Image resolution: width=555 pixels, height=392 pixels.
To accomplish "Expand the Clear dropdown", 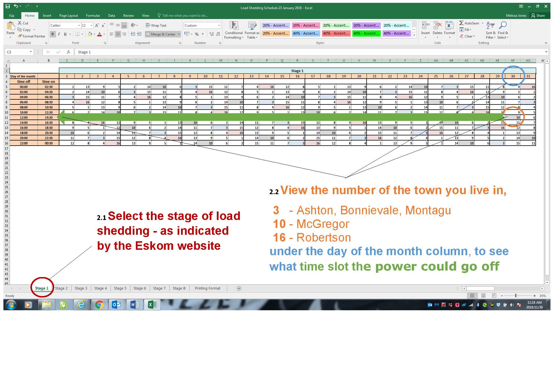I will point(474,36).
